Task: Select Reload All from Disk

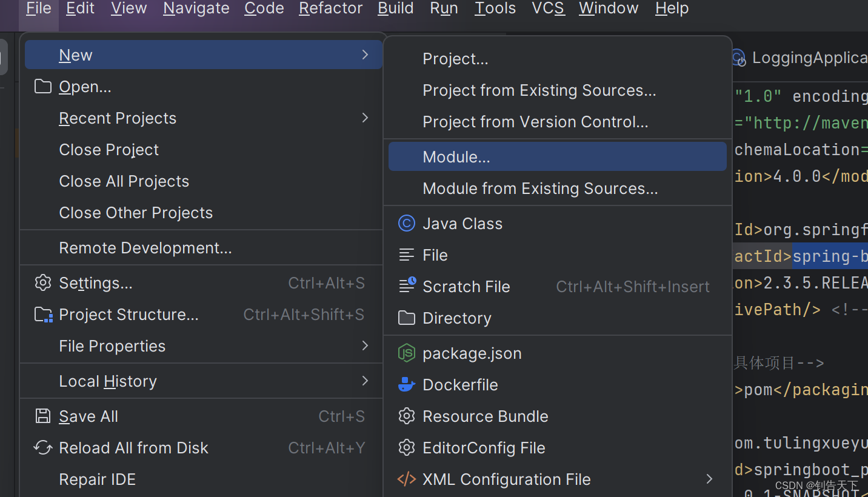Action: pyautogui.click(x=203, y=448)
